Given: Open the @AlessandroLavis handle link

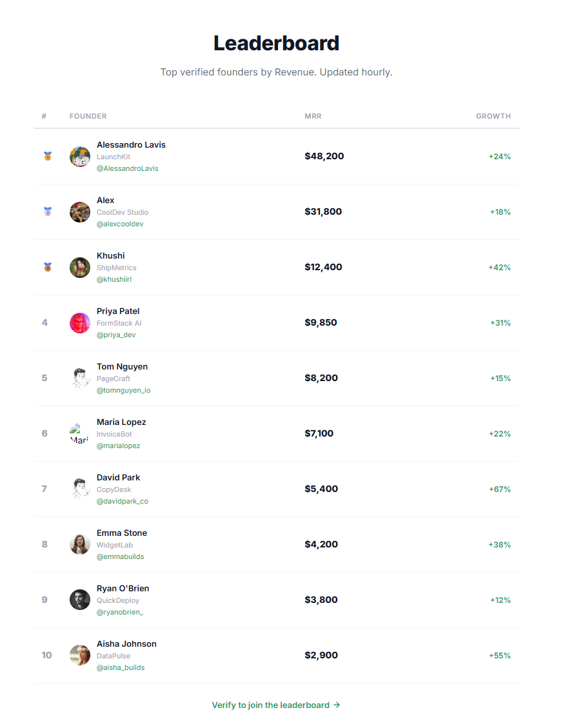Looking at the screenshot, I should tap(127, 168).
